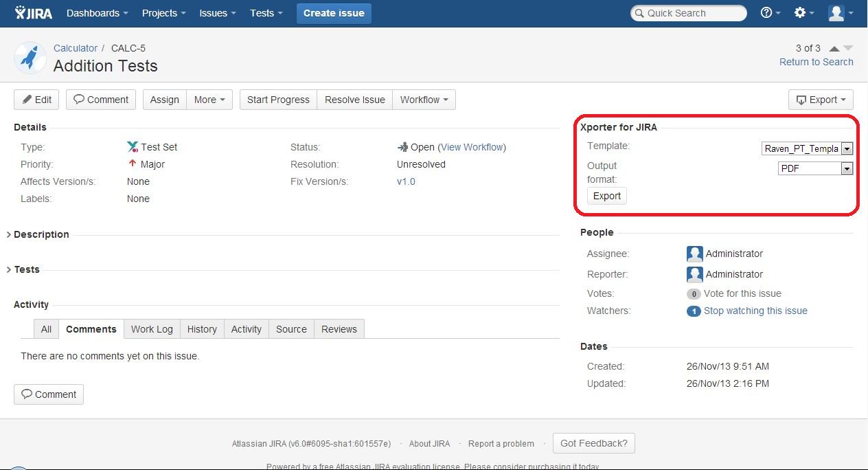
Task: Click the Open status icon
Action: click(x=402, y=147)
